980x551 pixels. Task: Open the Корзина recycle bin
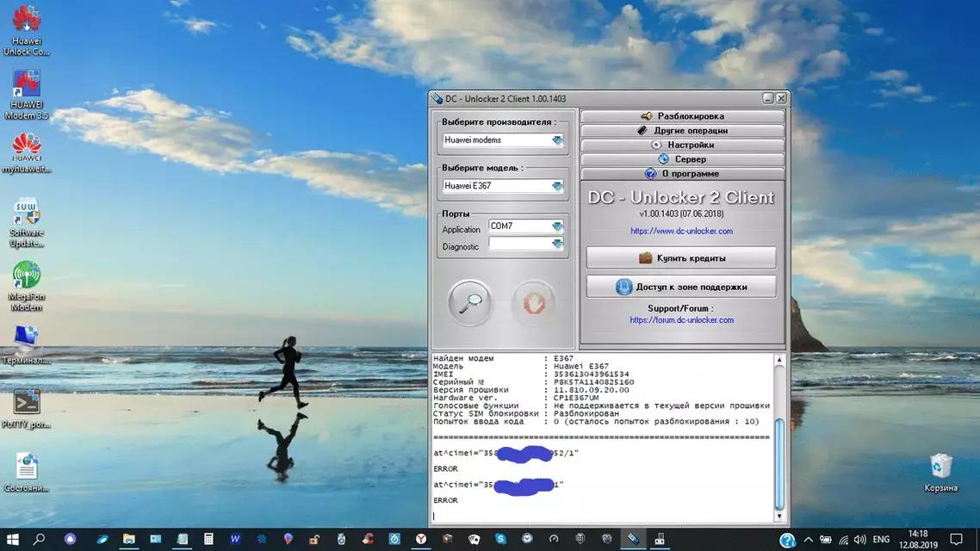click(940, 467)
